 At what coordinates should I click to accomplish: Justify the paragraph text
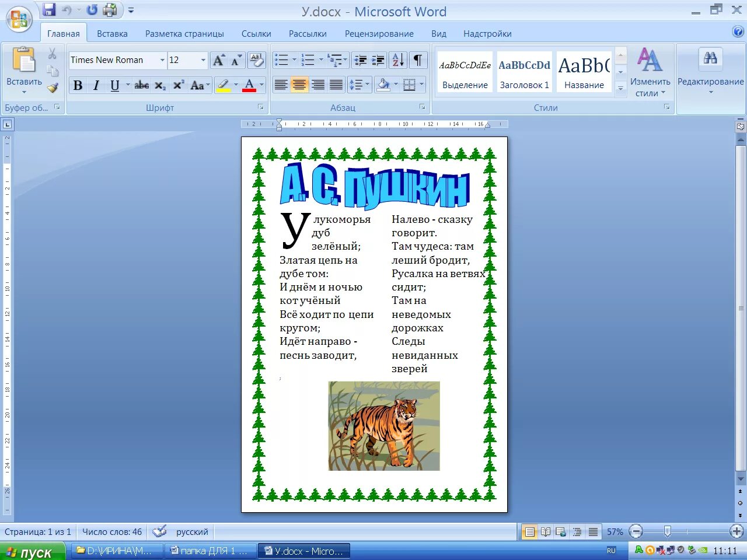click(x=336, y=85)
